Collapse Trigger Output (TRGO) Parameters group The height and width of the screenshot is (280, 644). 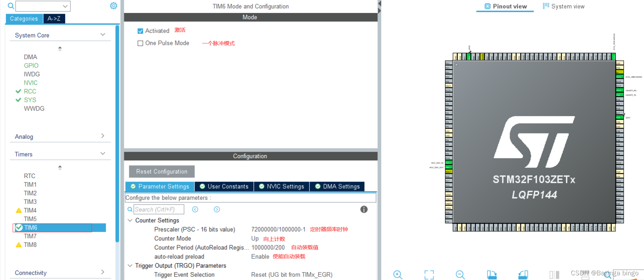[x=130, y=266]
